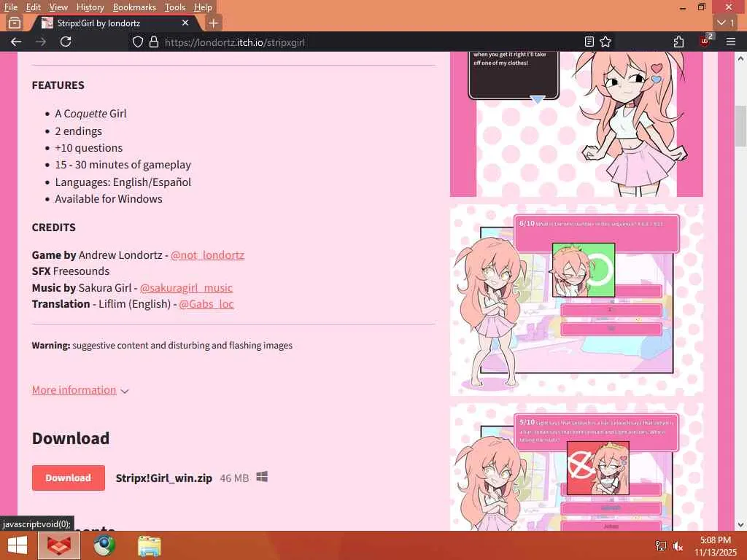Click the site security padlock icon
This screenshot has height=560, width=747.
[154, 42]
